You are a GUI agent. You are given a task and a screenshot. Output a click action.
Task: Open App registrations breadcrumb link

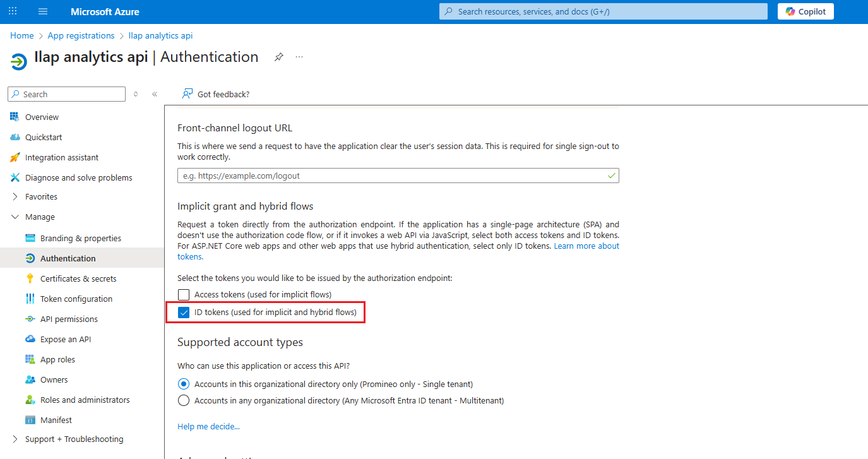click(x=81, y=35)
